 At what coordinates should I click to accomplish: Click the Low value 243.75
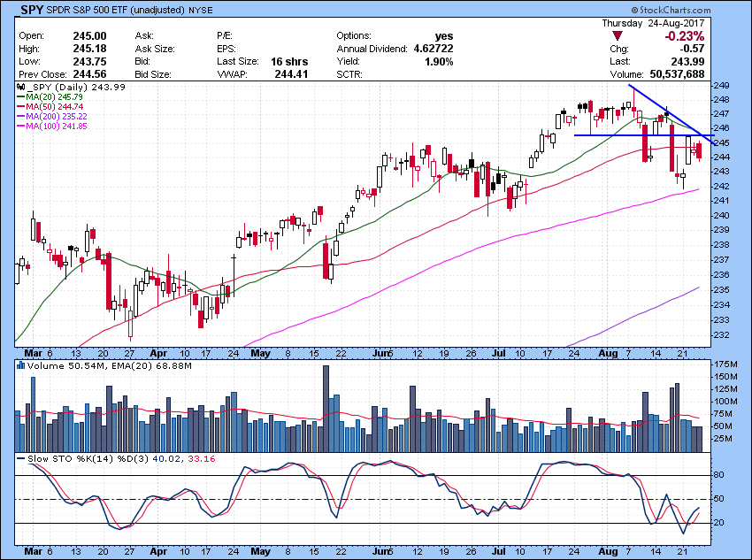click(89, 61)
